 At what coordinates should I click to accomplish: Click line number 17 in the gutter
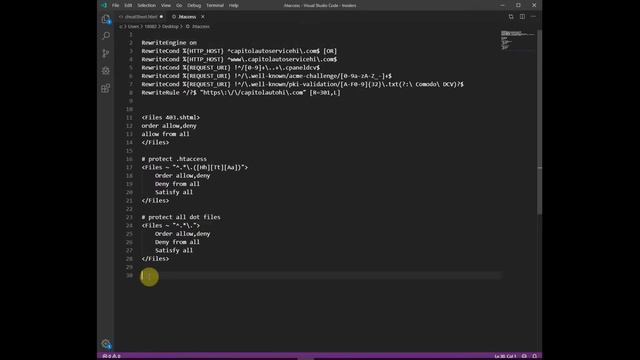pos(129,167)
